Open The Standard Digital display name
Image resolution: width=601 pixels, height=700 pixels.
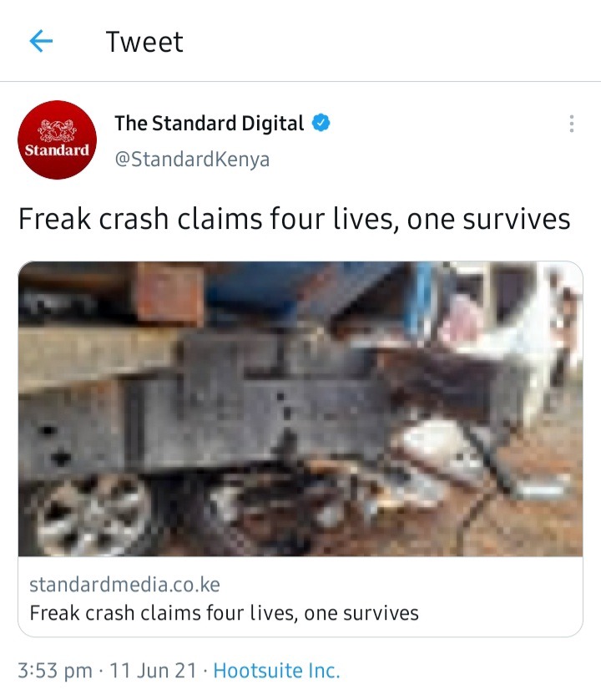[210, 124]
